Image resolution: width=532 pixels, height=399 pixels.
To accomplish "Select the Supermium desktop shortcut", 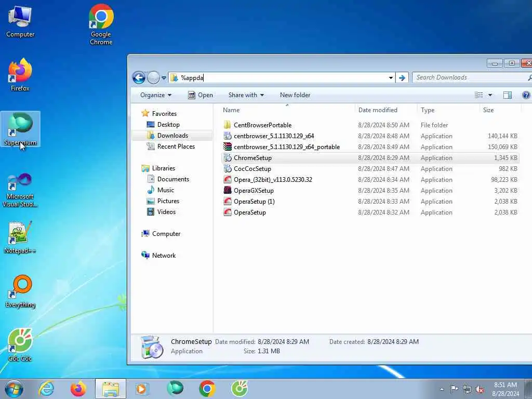I will 20,129.
